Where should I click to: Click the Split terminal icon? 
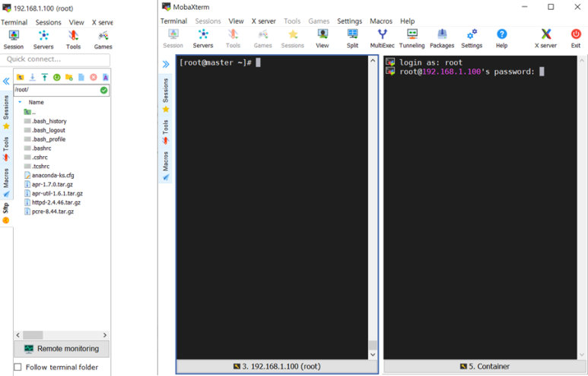352,39
